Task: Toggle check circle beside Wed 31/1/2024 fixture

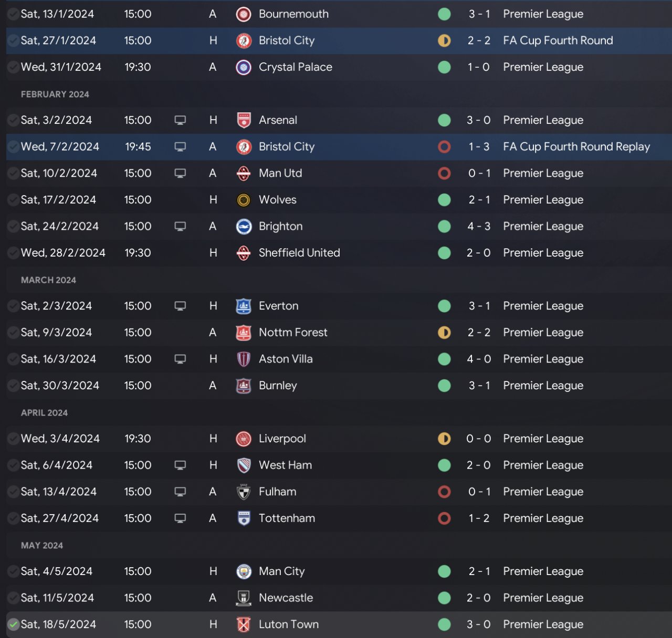Action: click(x=13, y=68)
